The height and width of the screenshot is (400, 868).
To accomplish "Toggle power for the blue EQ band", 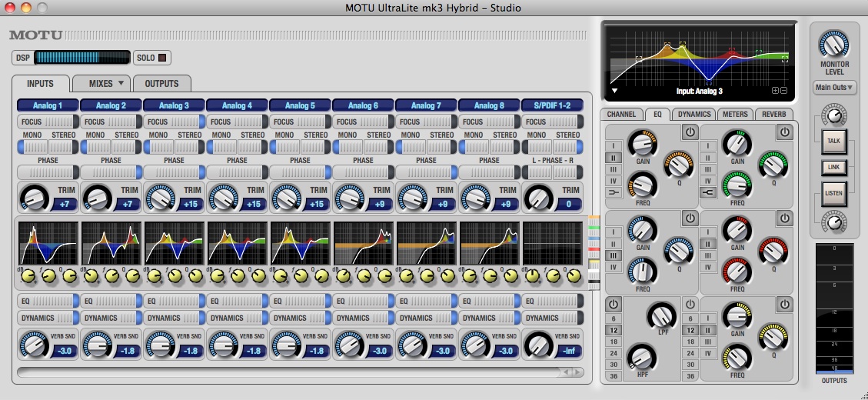I will pos(690,218).
